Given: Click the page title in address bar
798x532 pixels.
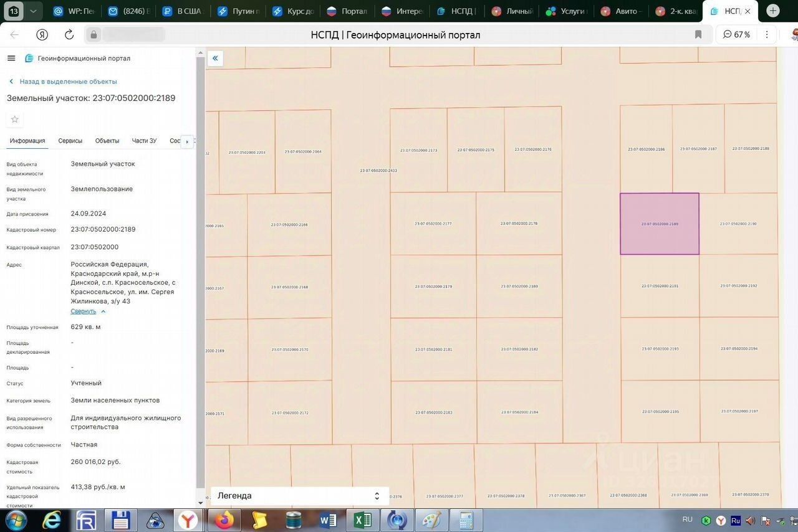Looking at the screenshot, I should tap(395, 35).
